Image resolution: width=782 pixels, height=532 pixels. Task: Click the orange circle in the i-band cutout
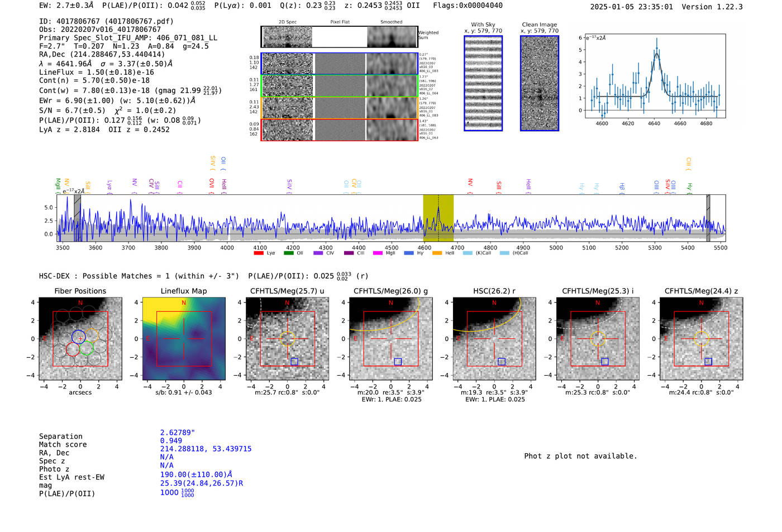(x=598, y=338)
